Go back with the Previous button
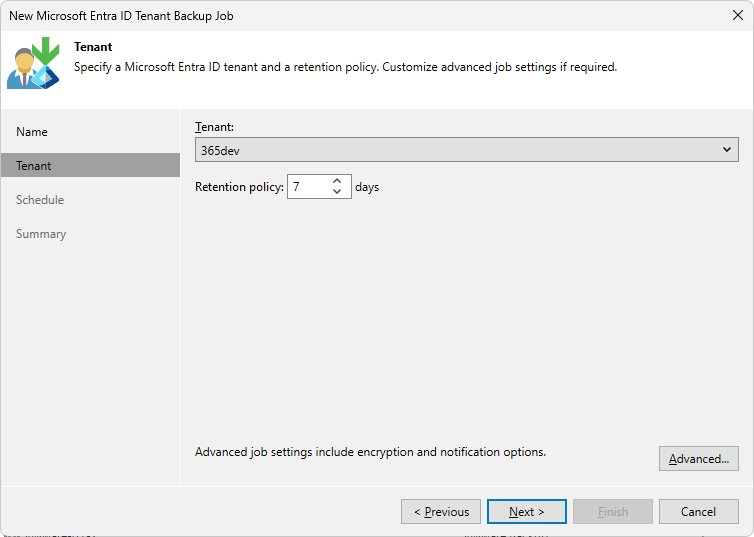 click(x=441, y=512)
